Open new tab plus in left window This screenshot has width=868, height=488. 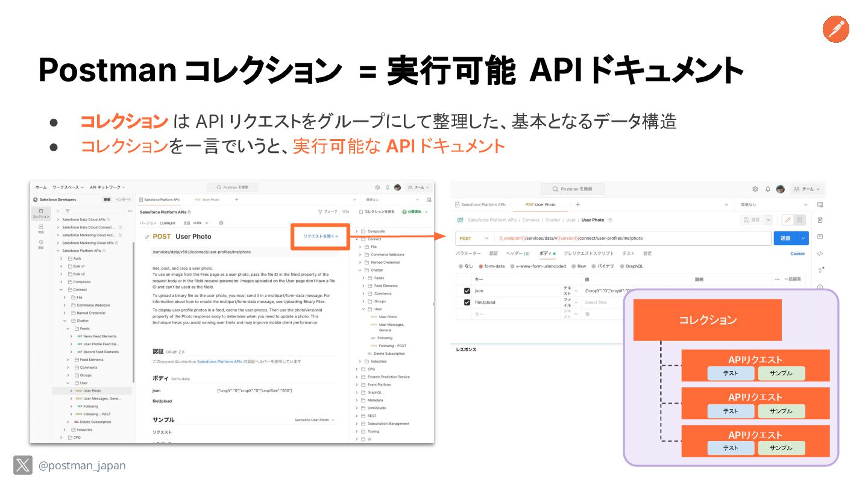[236, 199]
